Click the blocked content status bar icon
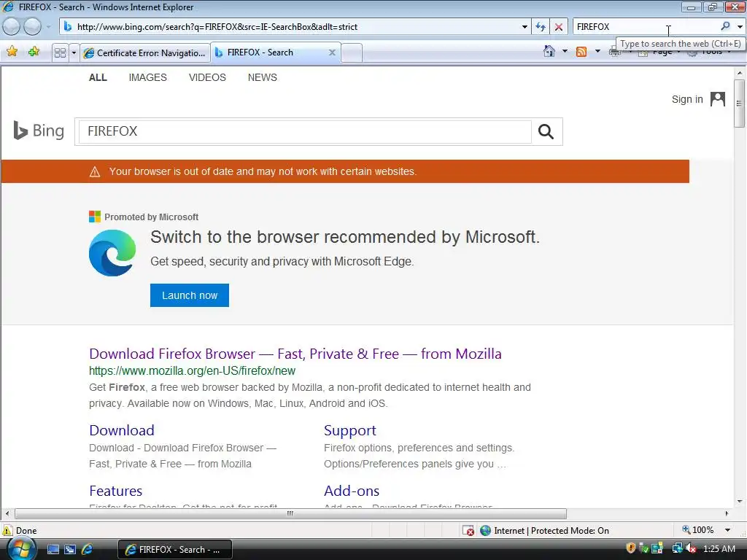This screenshot has height=560, width=747. tap(469, 531)
